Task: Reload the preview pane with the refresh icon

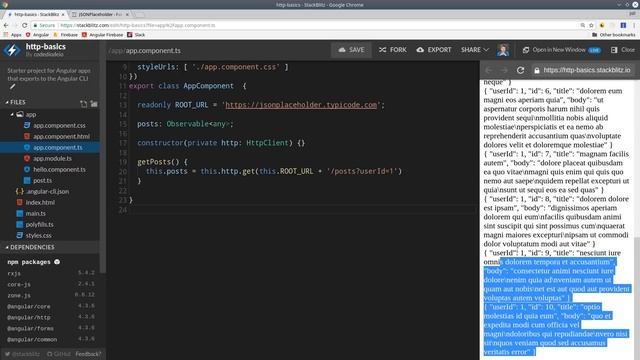Action: click(520, 70)
